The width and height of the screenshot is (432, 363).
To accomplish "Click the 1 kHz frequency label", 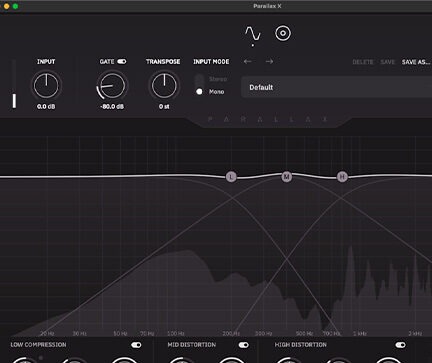I will 360,333.
